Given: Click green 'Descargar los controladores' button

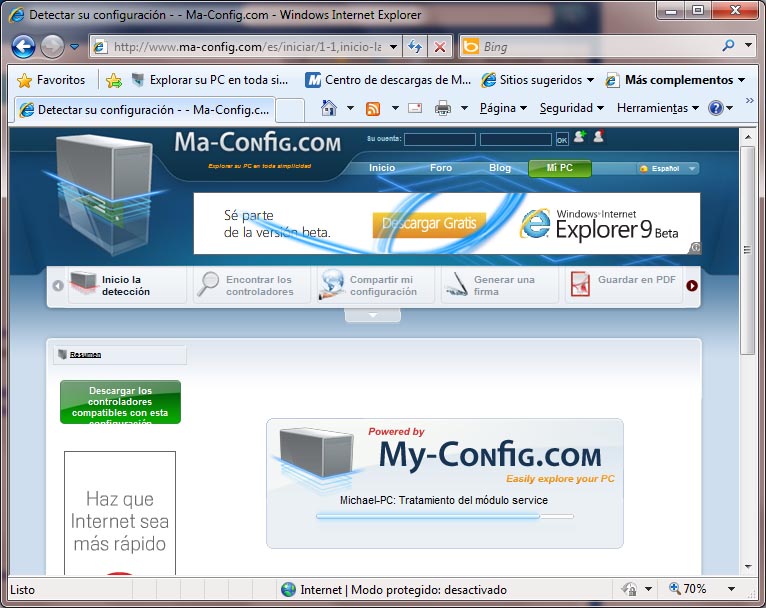Looking at the screenshot, I should [120, 402].
